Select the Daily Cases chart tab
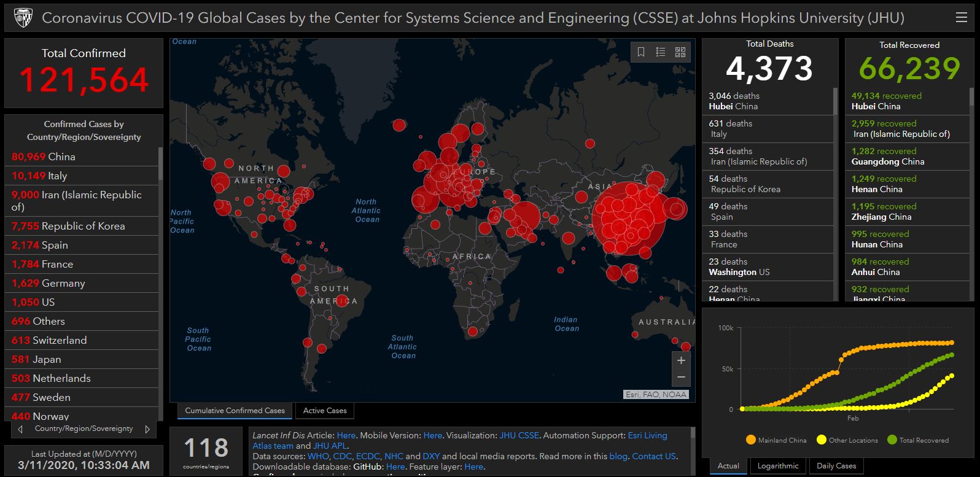The width and height of the screenshot is (980, 477). click(x=836, y=466)
